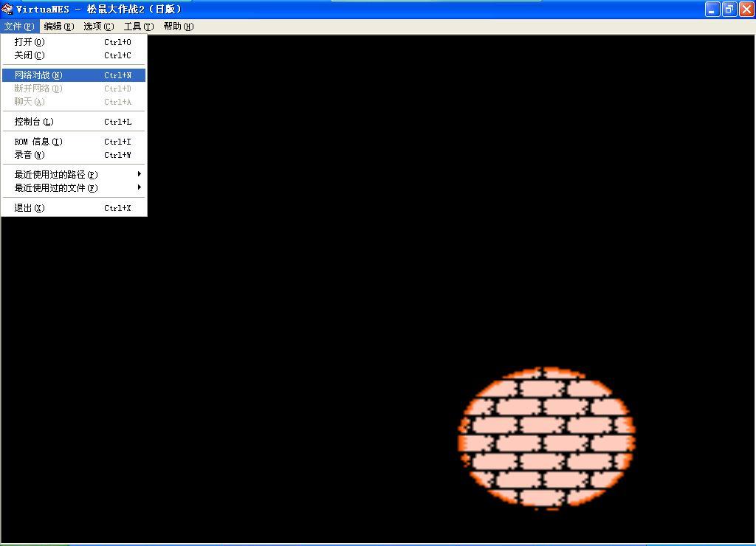Viewport: 756px width, 546px height.
Task: Choose 退出(X) to quit emulator
Action: (74, 208)
